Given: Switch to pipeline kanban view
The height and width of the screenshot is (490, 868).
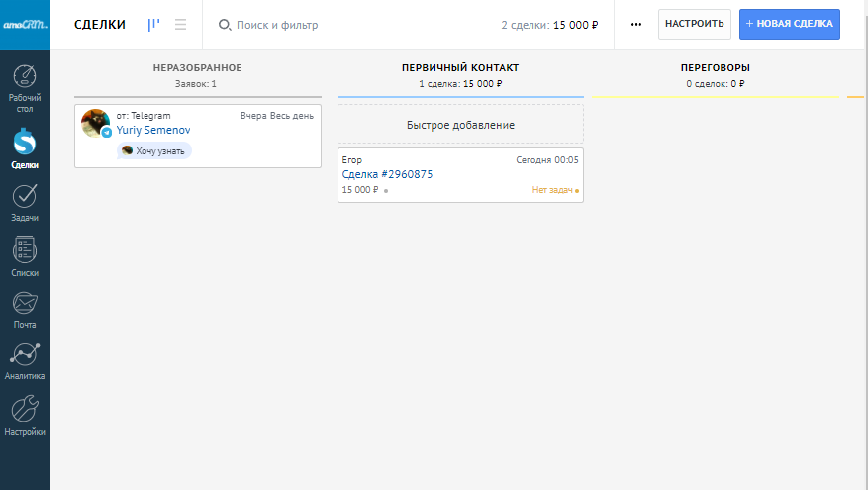Looking at the screenshot, I should point(153,25).
